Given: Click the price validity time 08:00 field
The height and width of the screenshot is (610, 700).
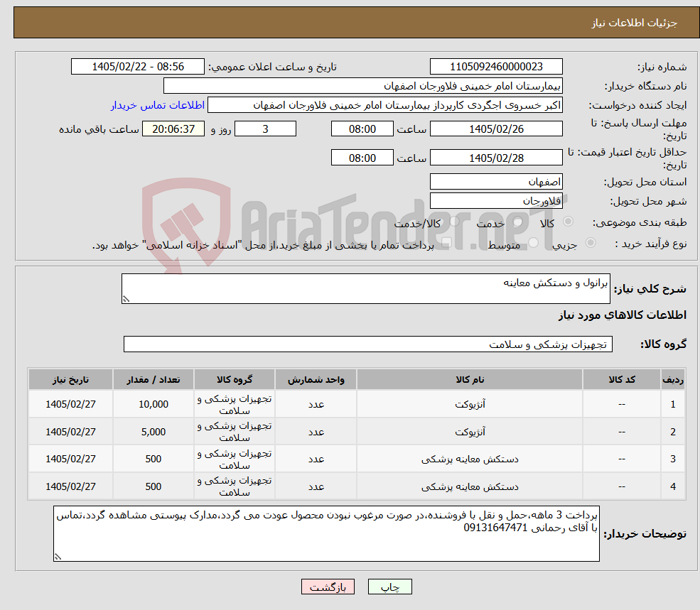Looking at the screenshot, I should pos(362,158).
